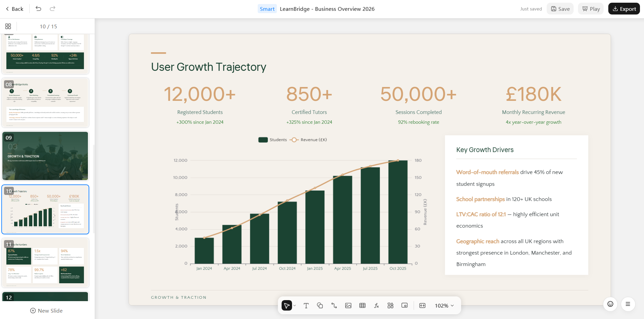Redo the last action
This screenshot has height=319, width=644.
(53, 9)
